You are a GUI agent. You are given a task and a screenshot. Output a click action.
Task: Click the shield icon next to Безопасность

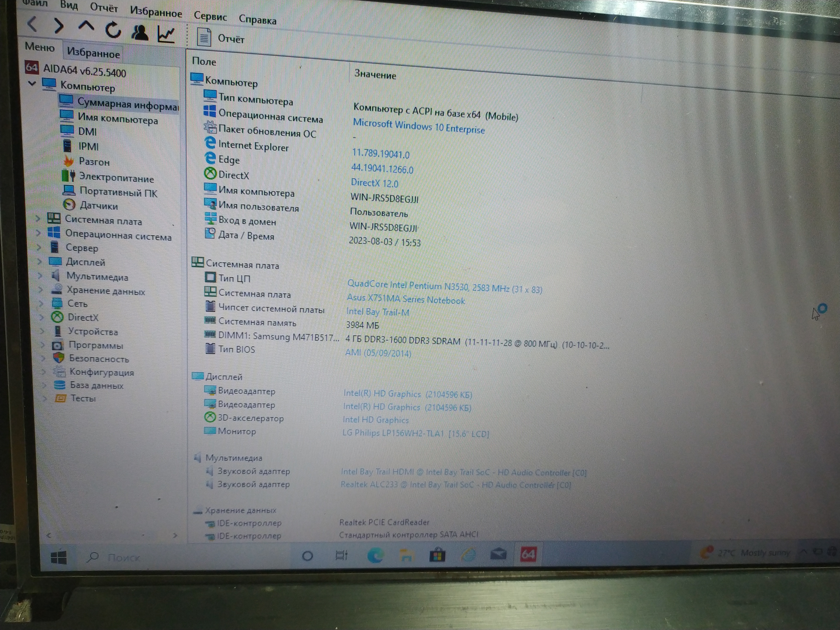tap(58, 358)
